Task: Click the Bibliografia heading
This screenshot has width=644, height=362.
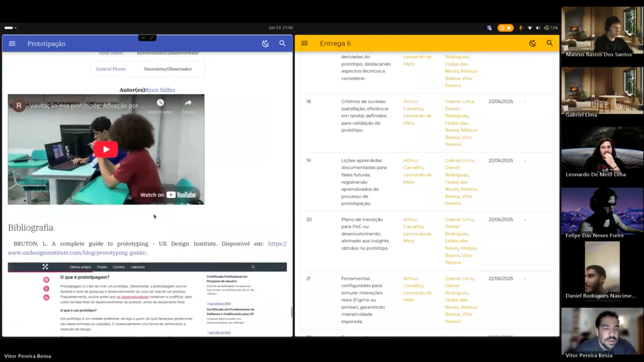Action: point(31,228)
